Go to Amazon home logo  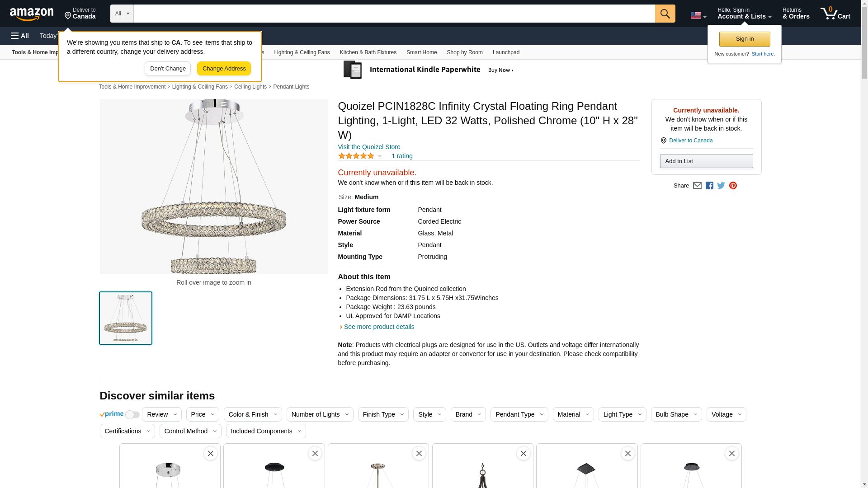coord(32,14)
